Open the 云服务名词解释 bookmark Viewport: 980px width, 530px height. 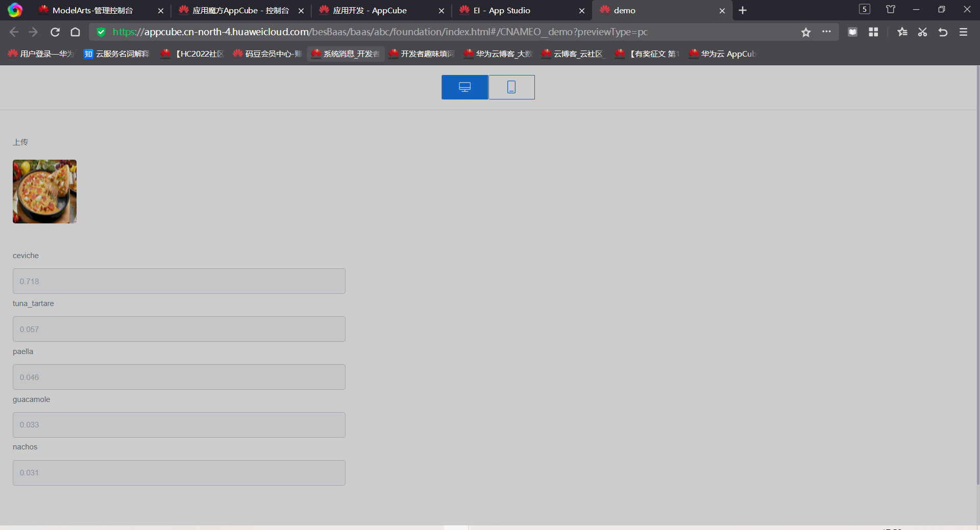point(116,54)
